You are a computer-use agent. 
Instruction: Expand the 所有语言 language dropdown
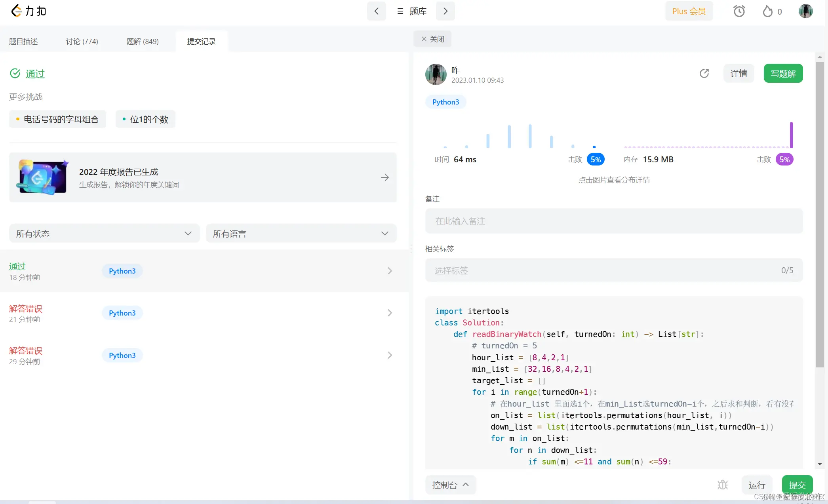click(301, 234)
